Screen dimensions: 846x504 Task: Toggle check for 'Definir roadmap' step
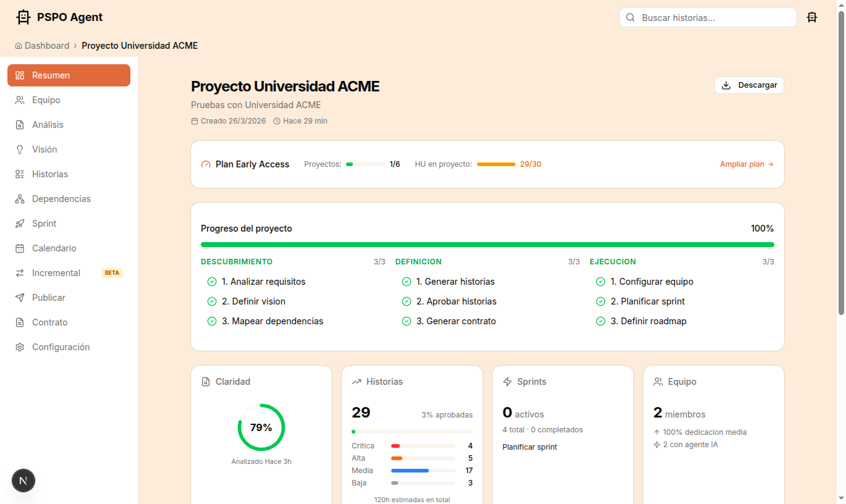(601, 321)
